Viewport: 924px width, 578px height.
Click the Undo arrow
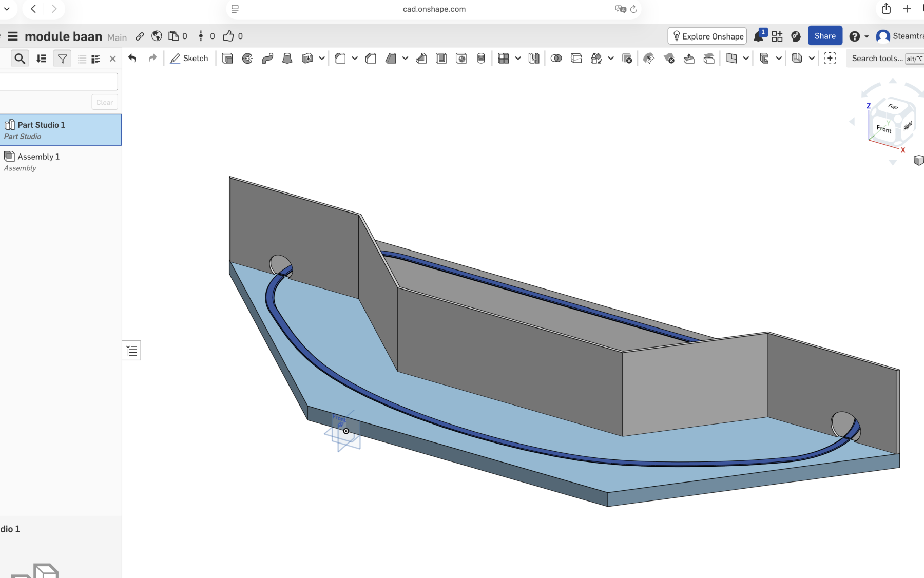click(132, 59)
